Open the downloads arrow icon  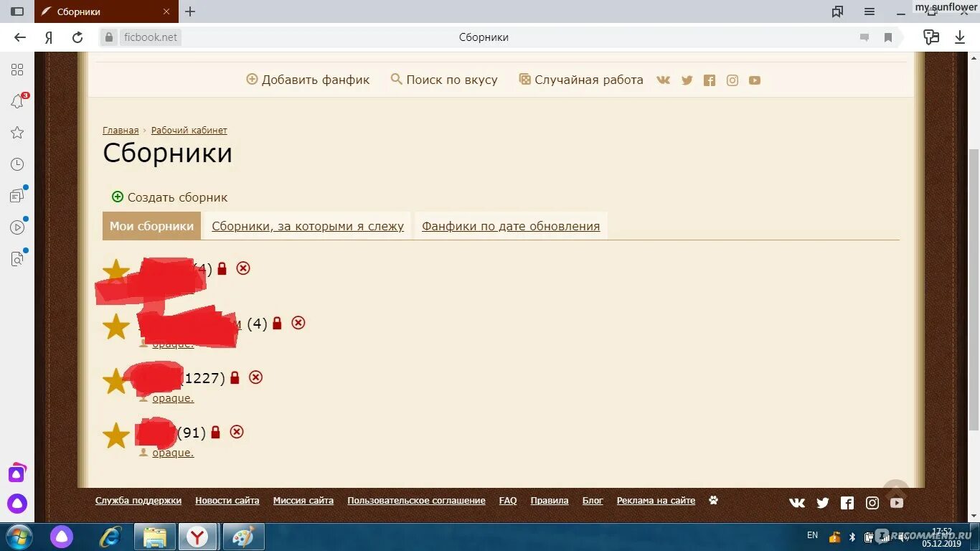click(x=960, y=37)
